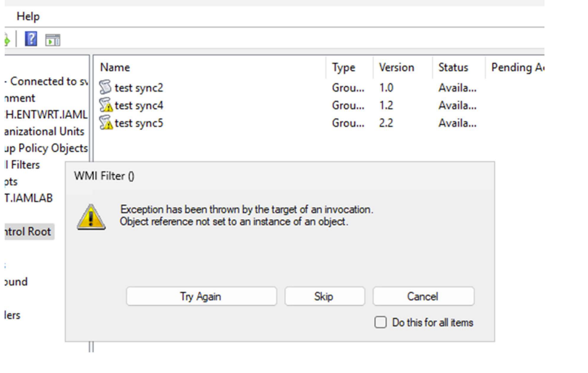
Task: Sort list by Status column header
Action: (453, 67)
